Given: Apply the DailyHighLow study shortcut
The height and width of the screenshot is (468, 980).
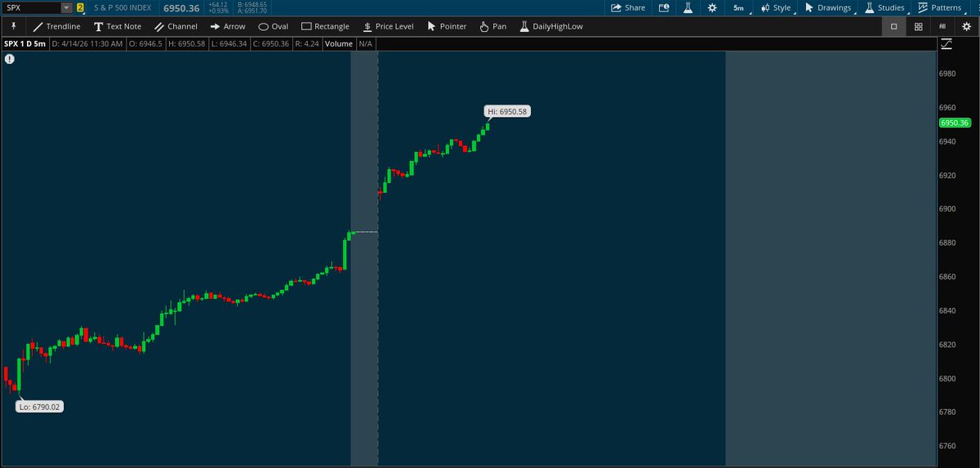Looking at the screenshot, I should pos(552,26).
